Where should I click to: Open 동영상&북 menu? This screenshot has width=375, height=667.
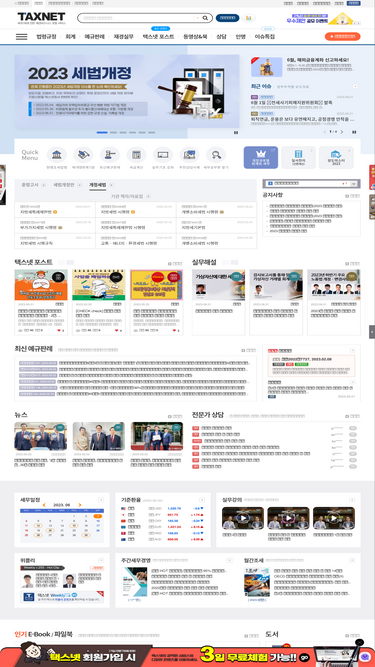coord(195,37)
